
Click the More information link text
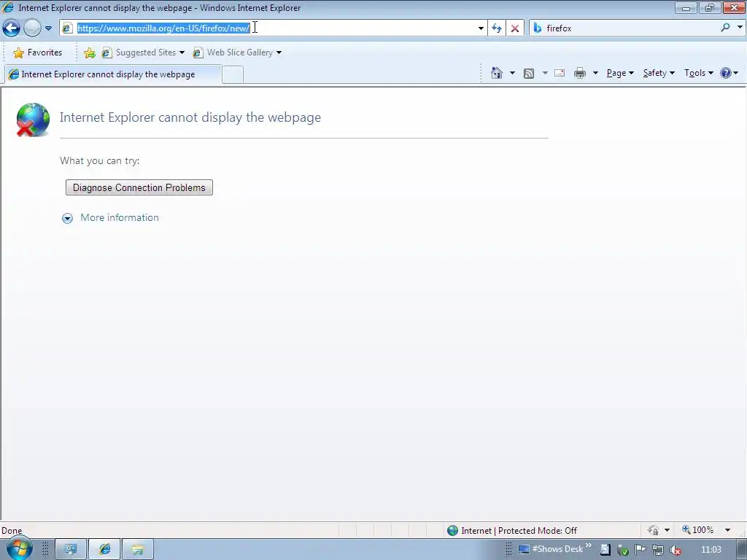(x=120, y=217)
